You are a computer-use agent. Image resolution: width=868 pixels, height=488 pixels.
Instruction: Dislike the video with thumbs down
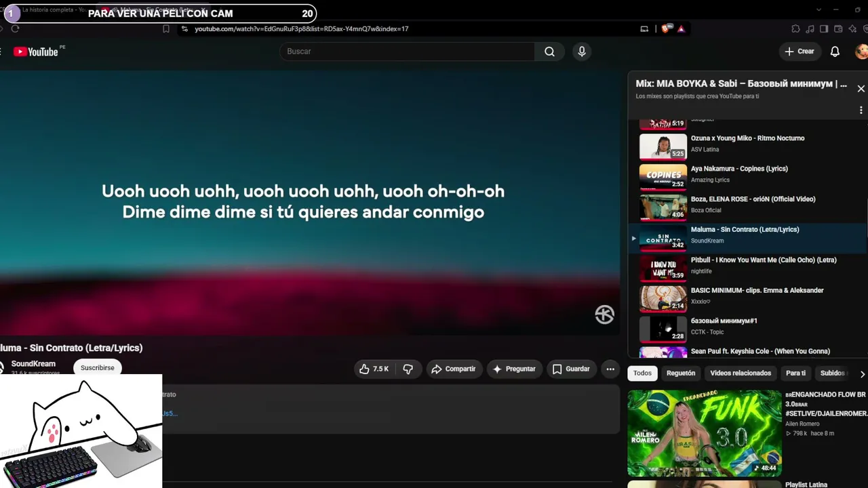coord(408,369)
